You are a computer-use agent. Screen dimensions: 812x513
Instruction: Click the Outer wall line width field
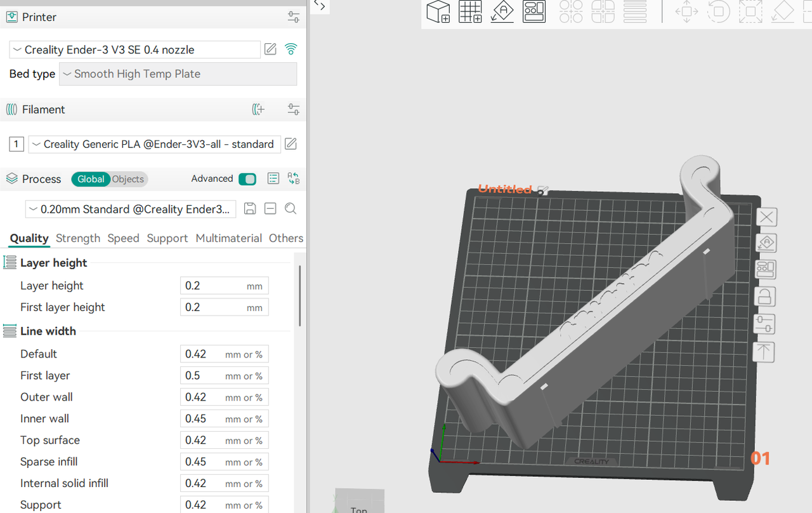(x=225, y=397)
